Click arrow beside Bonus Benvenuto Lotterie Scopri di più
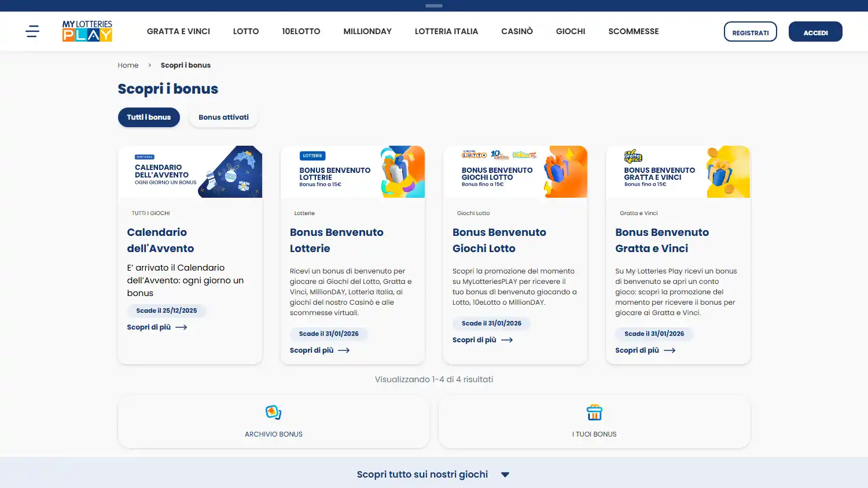Image resolution: width=868 pixels, height=488 pixels. [x=344, y=350]
